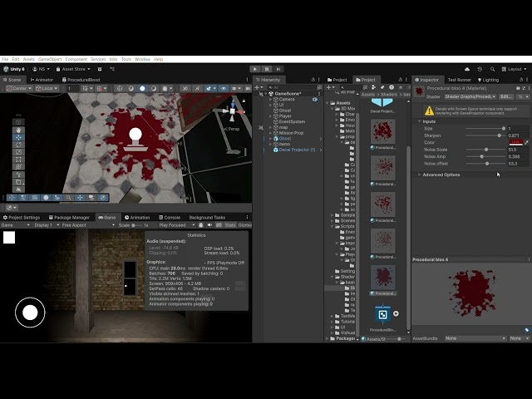Open the Package Manager tab
Image resolution: width=532 pixels, height=399 pixels.
coord(69,218)
